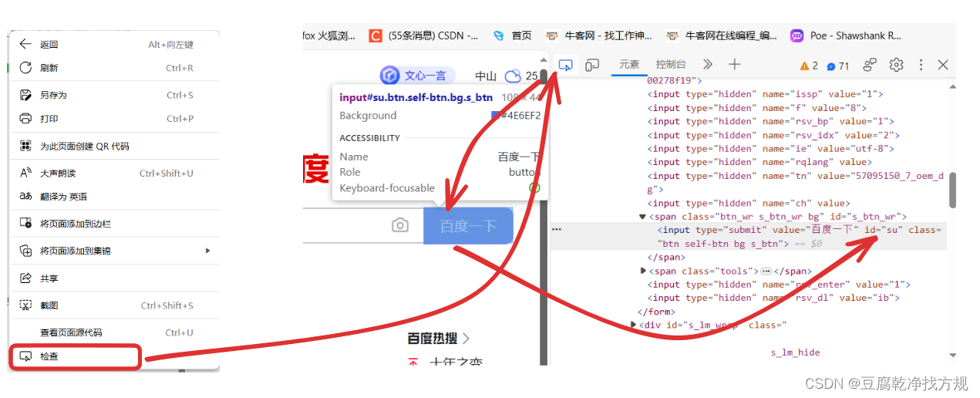Click the closing </form> tag line

(656, 312)
